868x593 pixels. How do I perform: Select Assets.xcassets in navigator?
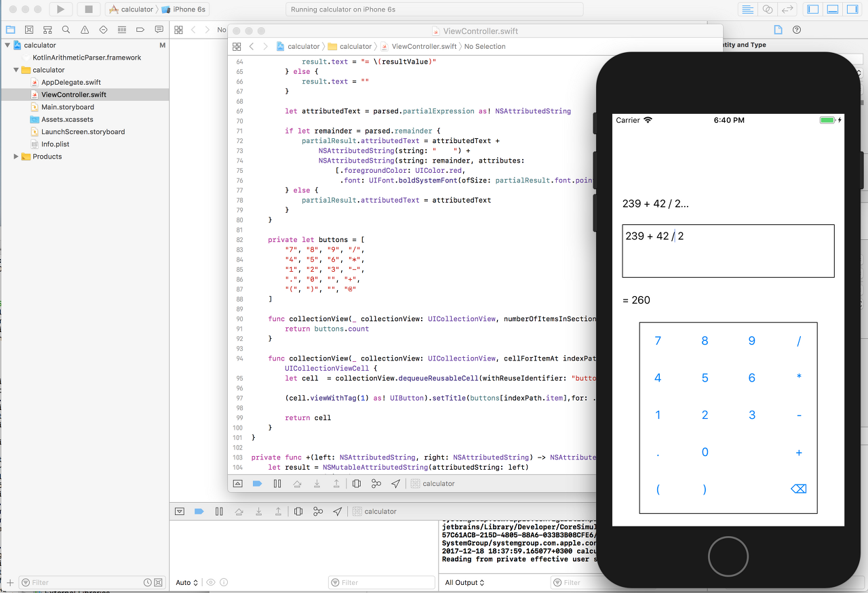pyautogui.click(x=67, y=119)
